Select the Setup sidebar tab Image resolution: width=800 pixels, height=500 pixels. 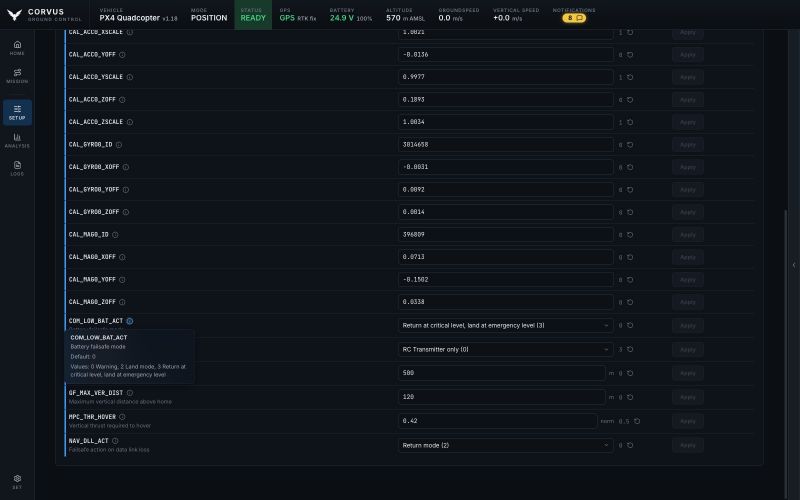click(x=17, y=112)
